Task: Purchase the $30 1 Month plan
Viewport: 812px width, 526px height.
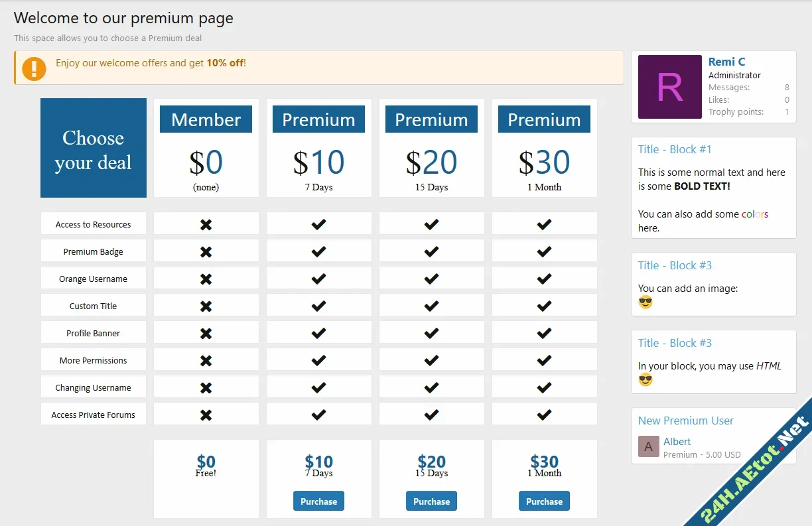Action: [x=544, y=501]
